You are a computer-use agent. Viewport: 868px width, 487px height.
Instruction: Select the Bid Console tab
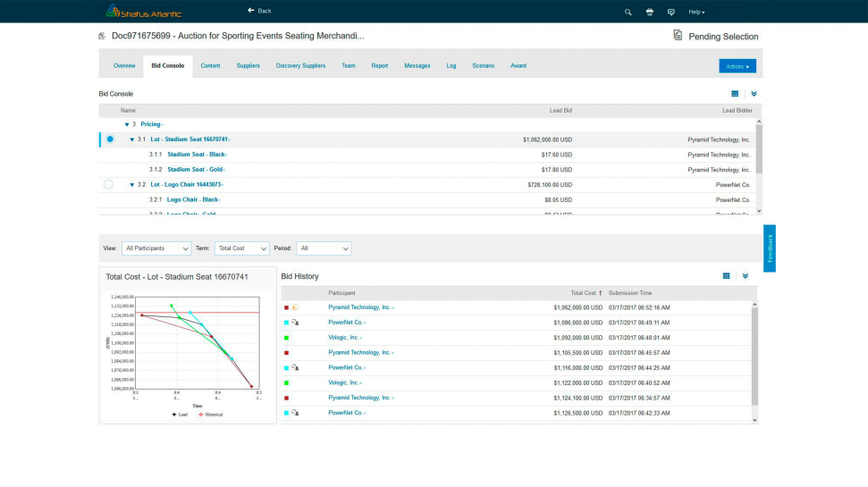[168, 65]
